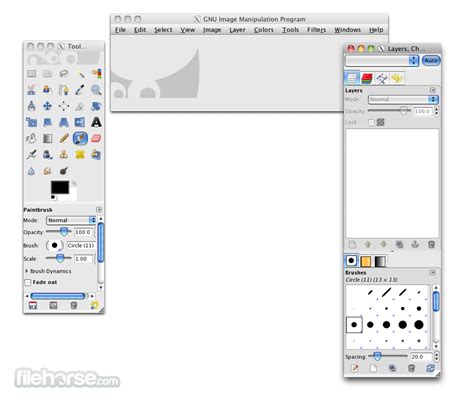Select the Color Picker eyedropper tool
The image size is (474, 402).
click(x=80, y=89)
